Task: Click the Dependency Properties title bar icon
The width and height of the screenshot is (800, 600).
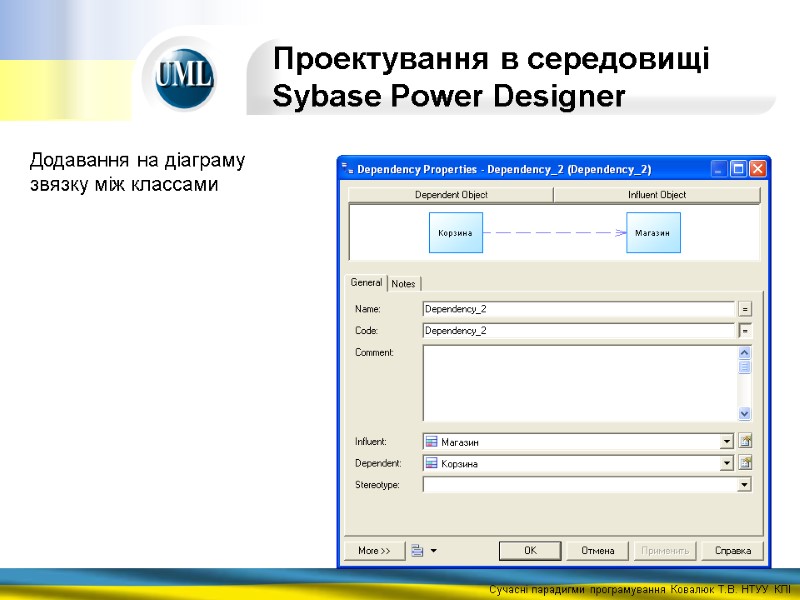Action: 348,168
